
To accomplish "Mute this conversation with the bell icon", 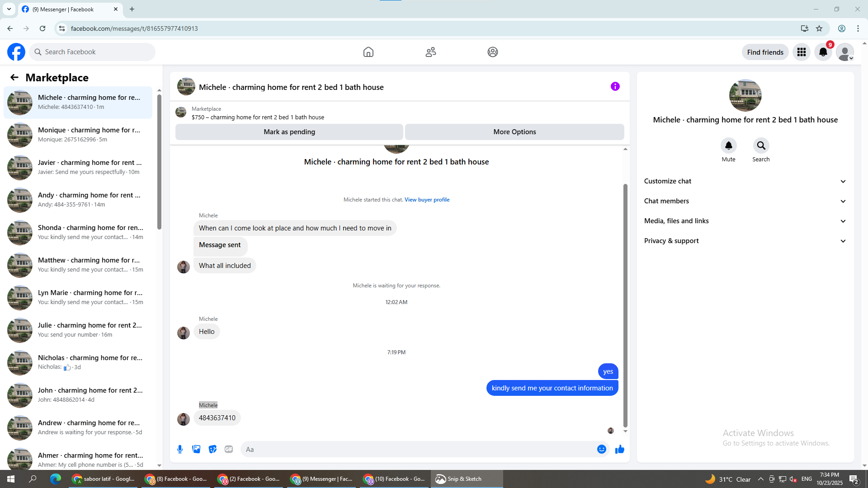I will point(728,145).
